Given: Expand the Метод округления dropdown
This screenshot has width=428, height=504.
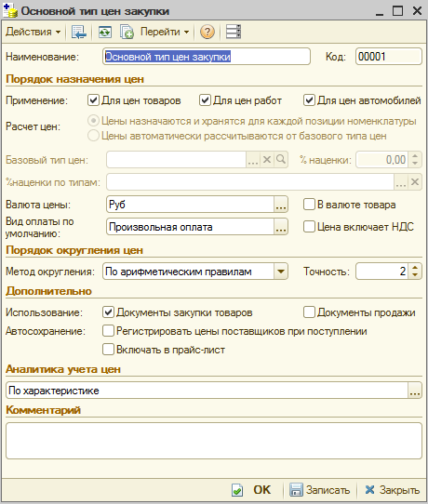Looking at the screenshot, I should (281, 272).
